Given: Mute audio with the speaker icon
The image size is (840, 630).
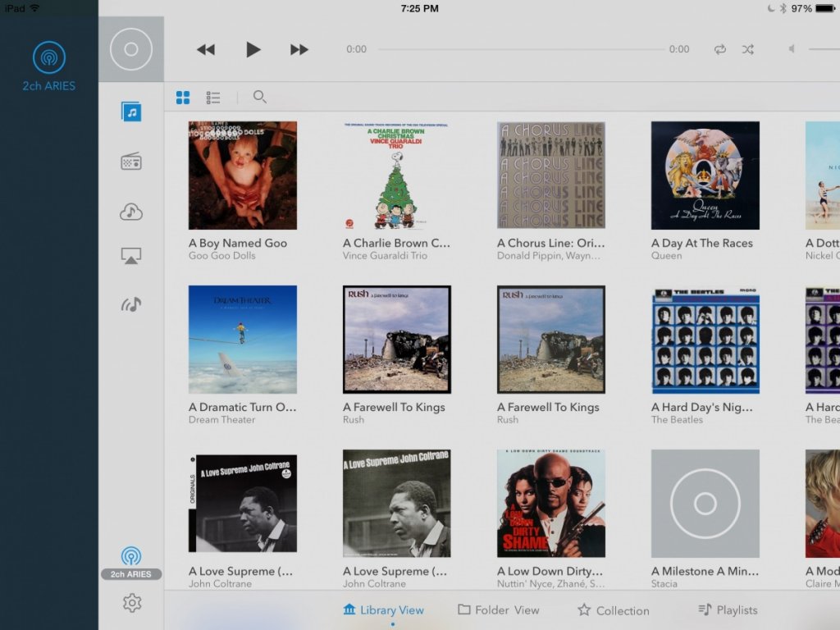Looking at the screenshot, I should [792, 48].
